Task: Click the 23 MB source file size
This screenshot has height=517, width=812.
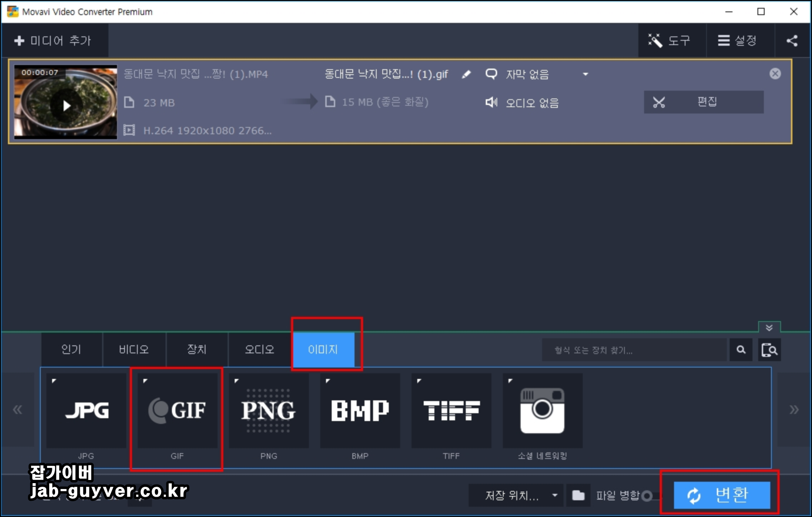Action: tap(159, 103)
